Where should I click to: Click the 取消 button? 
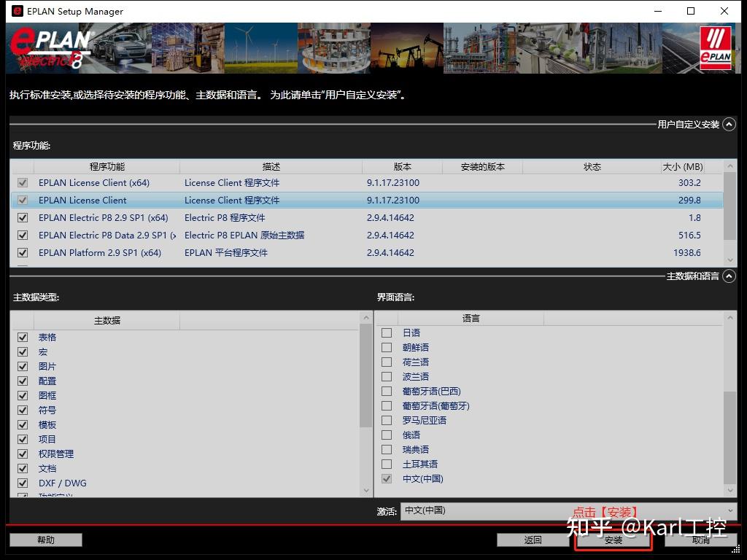coord(700,540)
